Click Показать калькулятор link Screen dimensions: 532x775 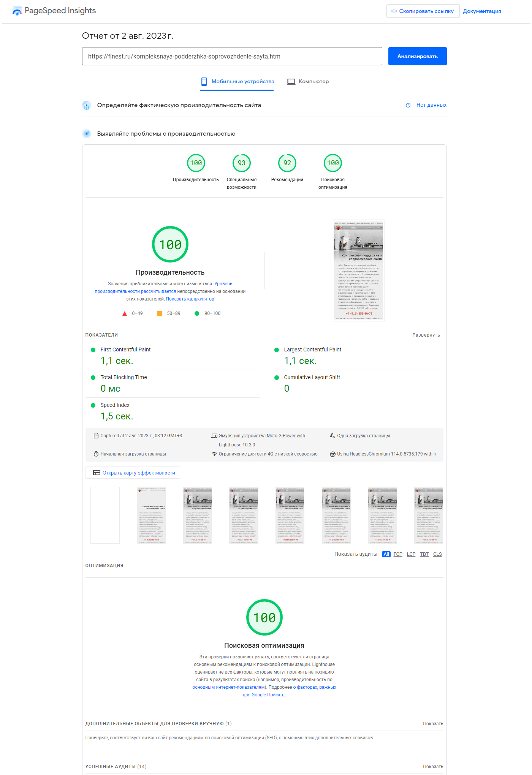(190, 299)
